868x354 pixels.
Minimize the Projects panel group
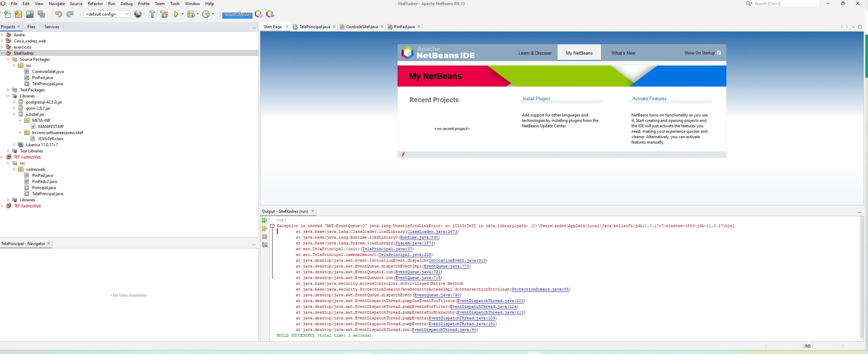(x=254, y=27)
